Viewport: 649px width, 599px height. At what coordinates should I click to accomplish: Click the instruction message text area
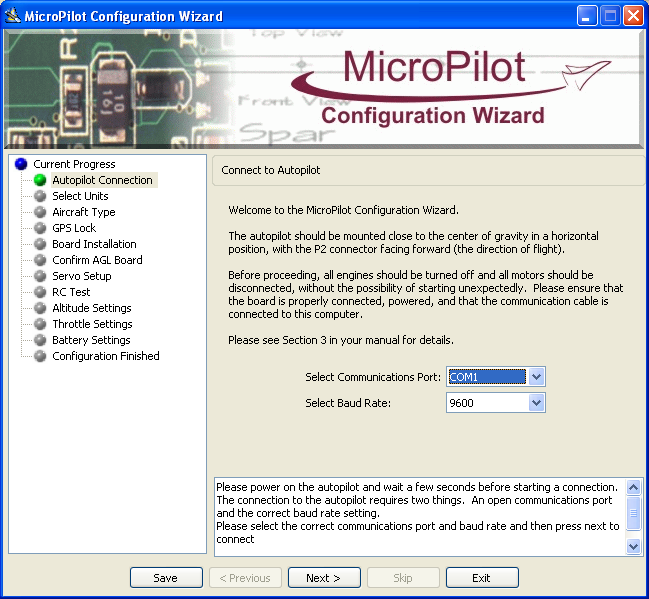point(419,517)
